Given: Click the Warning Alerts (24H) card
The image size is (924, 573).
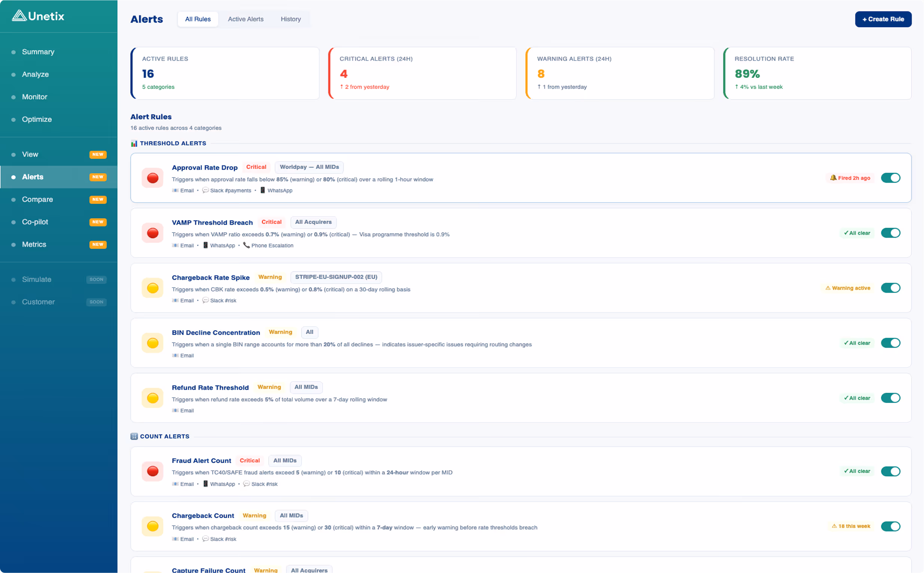Looking at the screenshot, I should [620, 73].
